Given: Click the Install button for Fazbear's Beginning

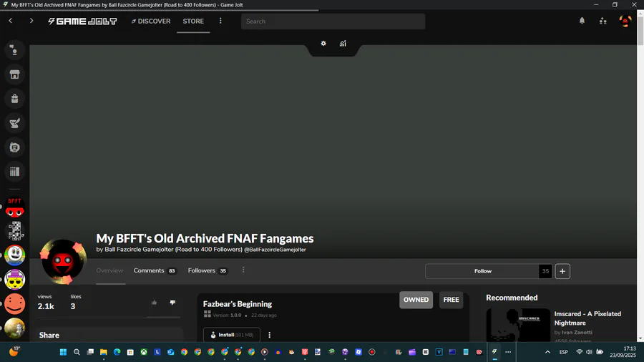Looking at the screenshot, I should 232,335.
